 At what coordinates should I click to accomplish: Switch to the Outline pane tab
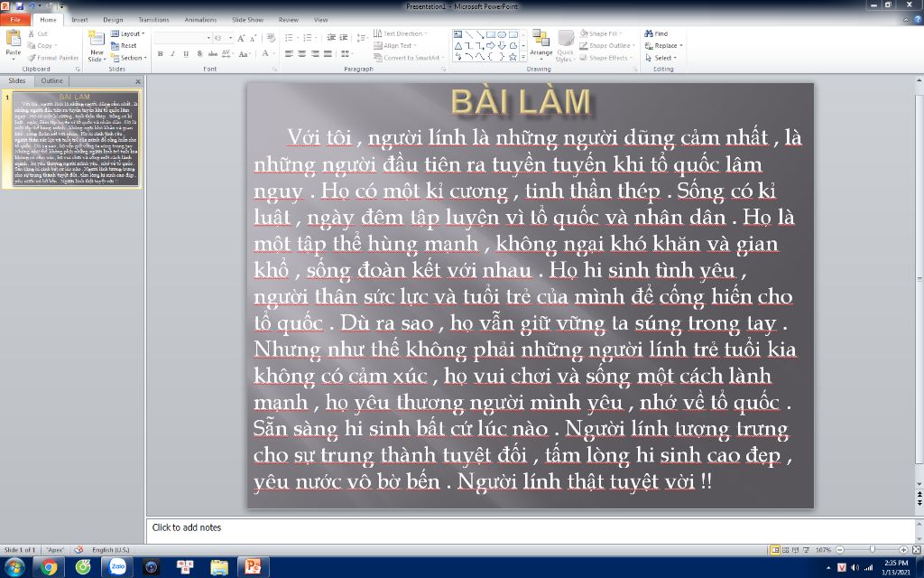click(x=52, y=81)
